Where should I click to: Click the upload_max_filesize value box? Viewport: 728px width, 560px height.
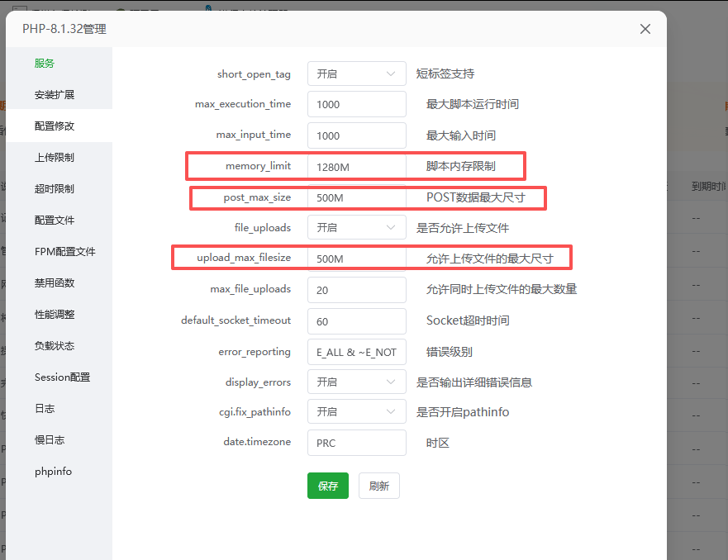pos(356,258)
